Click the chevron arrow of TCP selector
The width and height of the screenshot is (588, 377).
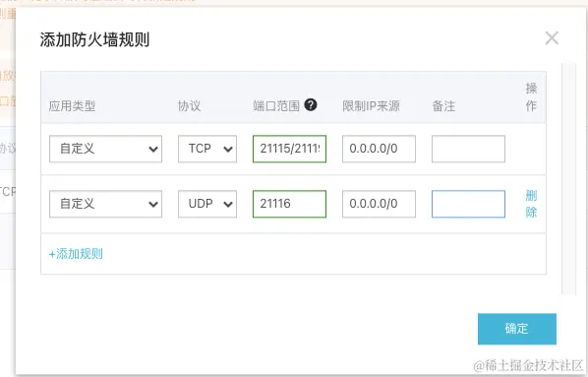(x=228, y=149)
